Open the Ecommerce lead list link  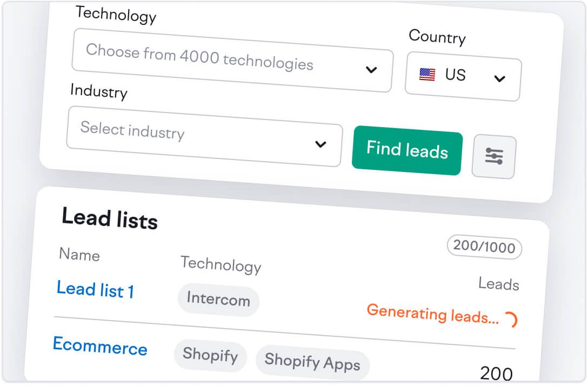pos(100,346)
